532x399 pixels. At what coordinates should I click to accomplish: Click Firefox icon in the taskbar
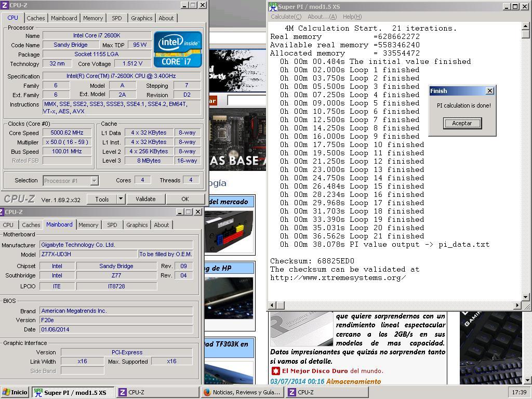tap(207, 392)
